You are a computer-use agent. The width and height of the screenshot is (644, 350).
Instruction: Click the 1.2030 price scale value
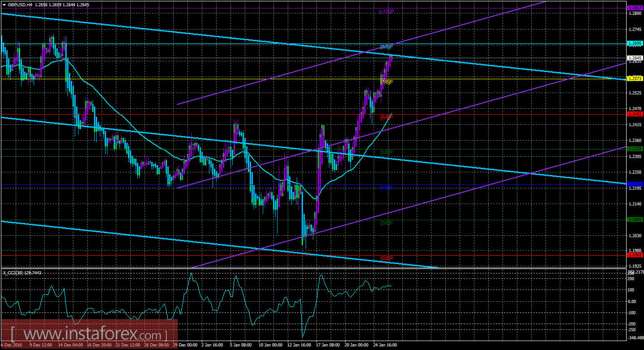coord(635,236)
